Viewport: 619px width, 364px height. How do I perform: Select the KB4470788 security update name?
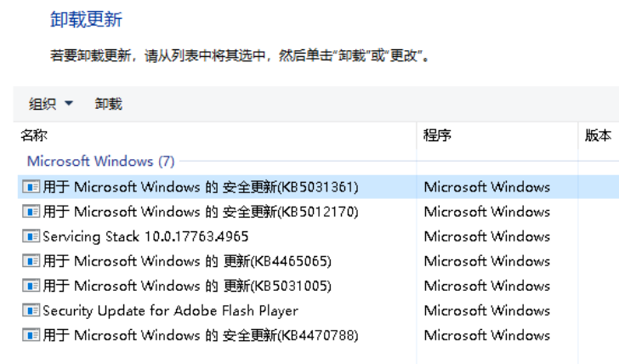click(201, 335)
